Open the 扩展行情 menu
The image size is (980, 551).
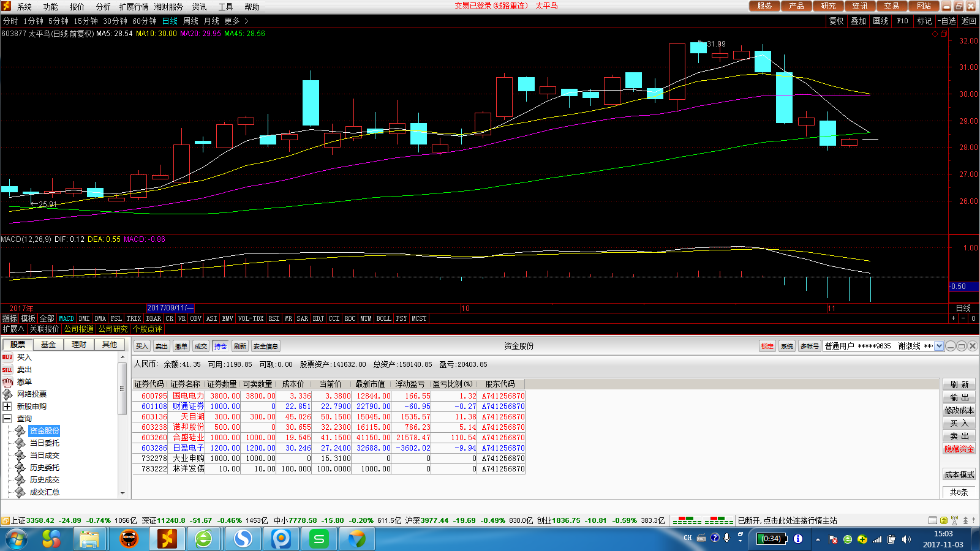tap(134, 7)
